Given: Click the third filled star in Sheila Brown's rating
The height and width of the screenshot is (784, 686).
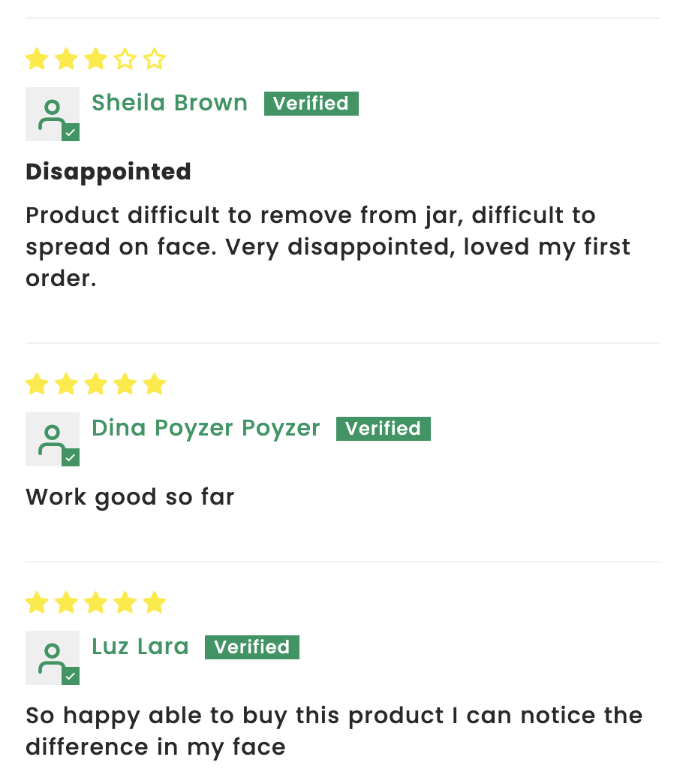Looking at the screenshot, I should pos(95,59).
